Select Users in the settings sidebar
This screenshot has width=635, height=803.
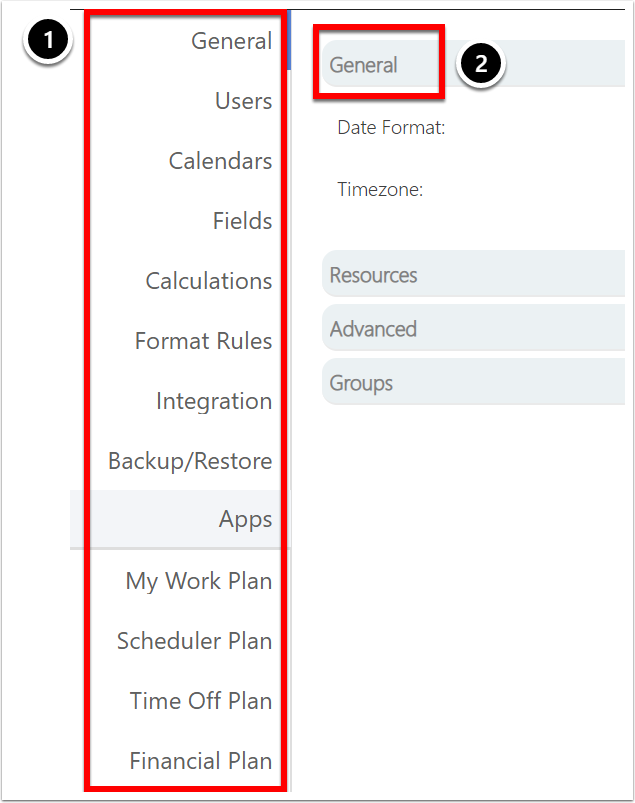(243, 101)
